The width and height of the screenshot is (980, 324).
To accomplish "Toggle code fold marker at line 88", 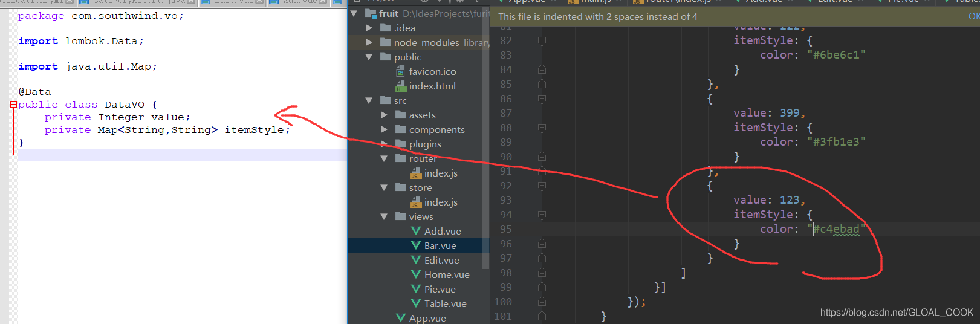I will pos(542,128).
